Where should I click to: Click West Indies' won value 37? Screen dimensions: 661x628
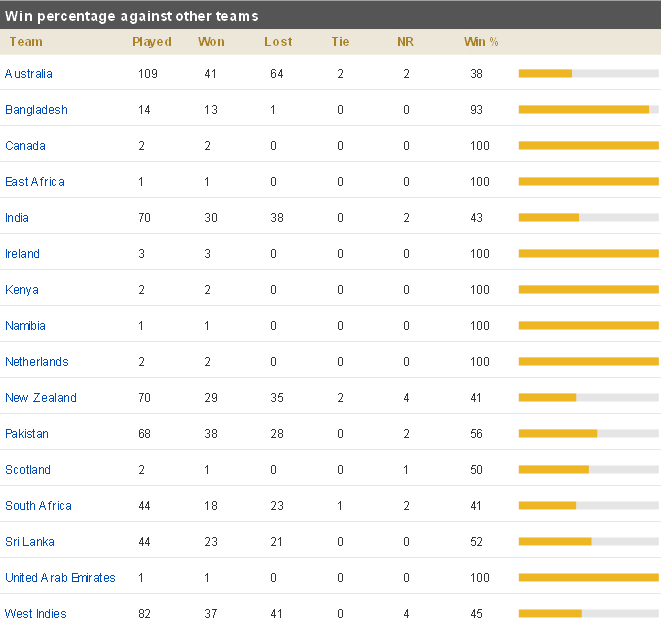[211, 614]
